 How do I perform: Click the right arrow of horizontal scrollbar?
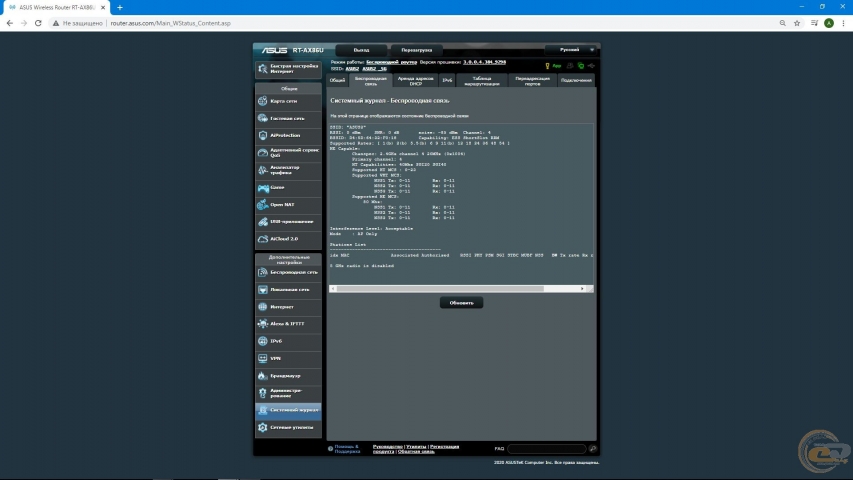point(582,289)
